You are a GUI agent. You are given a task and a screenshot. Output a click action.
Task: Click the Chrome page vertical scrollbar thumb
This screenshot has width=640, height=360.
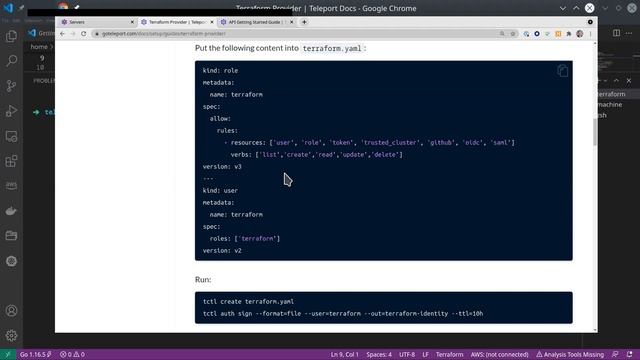[x=595, y=131]
